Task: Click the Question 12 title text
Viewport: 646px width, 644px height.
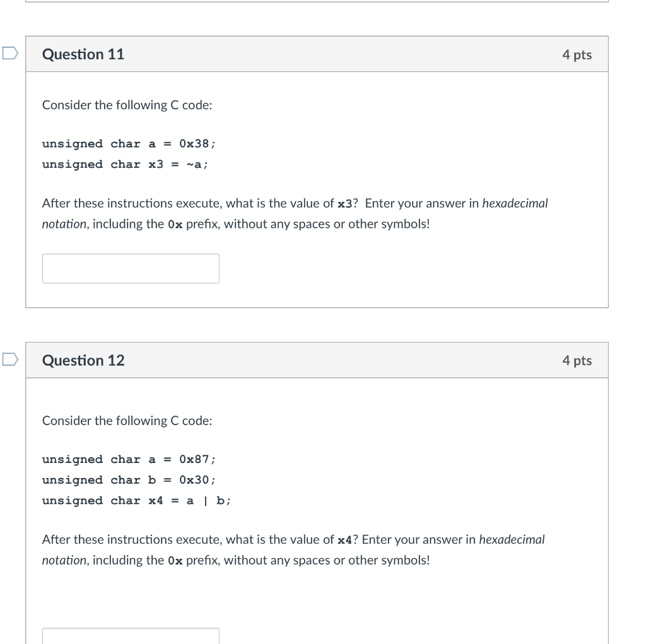Action: pos(83,360)
